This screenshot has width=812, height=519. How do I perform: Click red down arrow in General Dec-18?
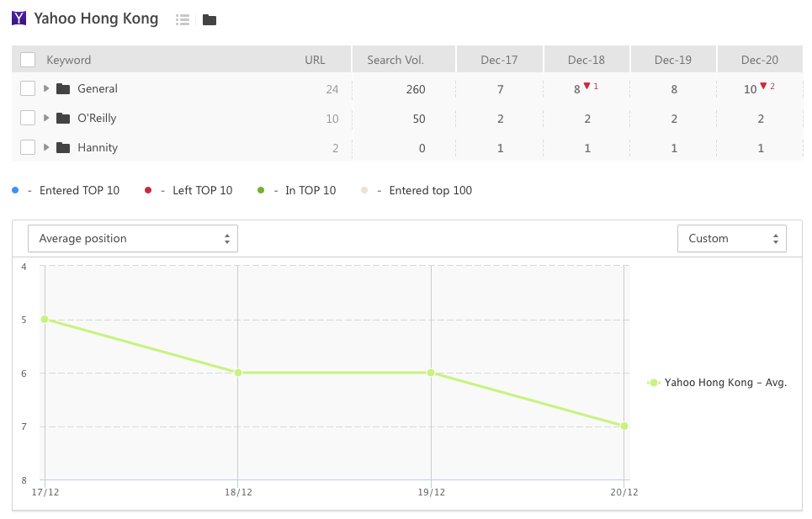tap(586, 86)
